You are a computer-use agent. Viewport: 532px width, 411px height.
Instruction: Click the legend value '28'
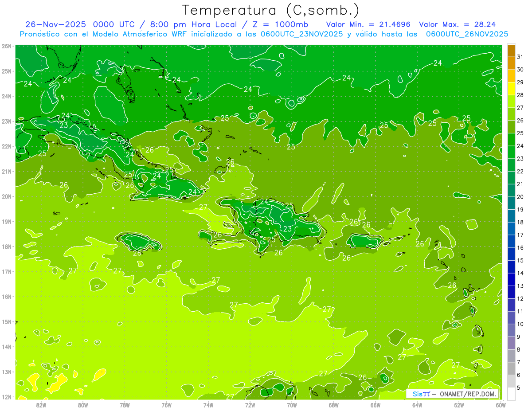pyautogui.click(x=520, y=95)
